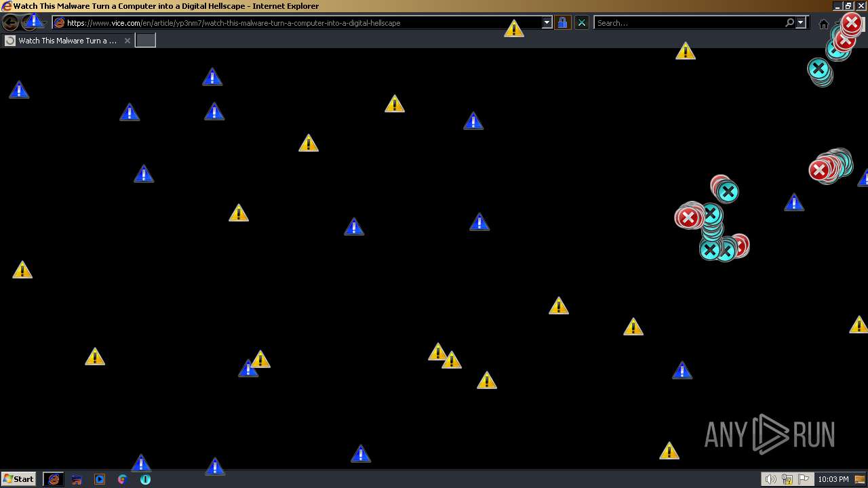The height and width of the screenshot is (488, 868).
Task: Open the network tray icon
Action: pyautogui.click(x=787, y=479)
